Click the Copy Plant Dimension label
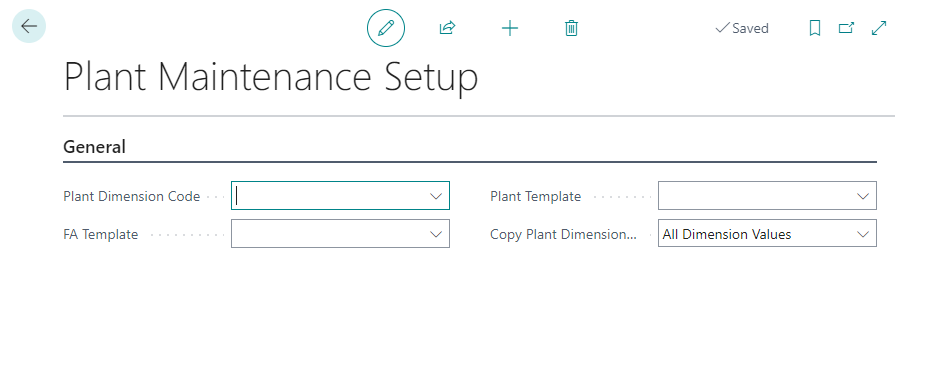The image size is (949, 377). click(563, 235)
